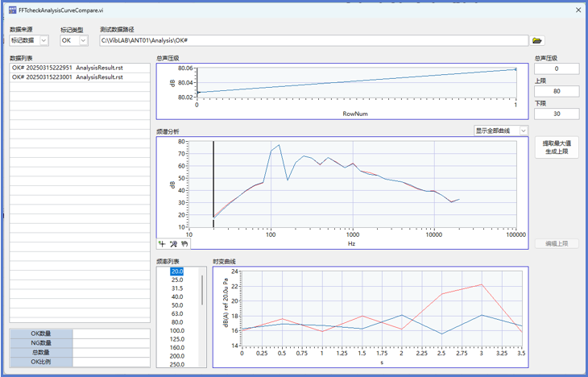Click the LabVIEW VI icon in title bar
The width and height of the screenshot is (588, 377).
12,10
